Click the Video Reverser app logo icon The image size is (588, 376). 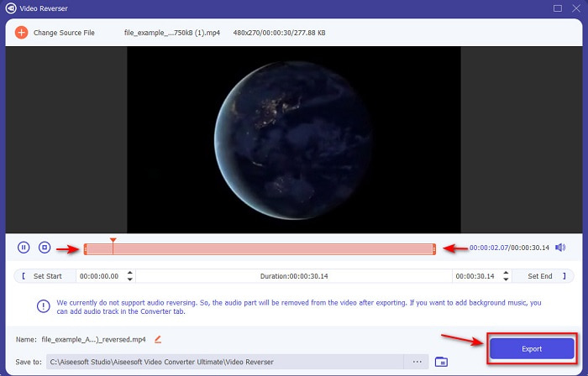click(x=10, y=8)
